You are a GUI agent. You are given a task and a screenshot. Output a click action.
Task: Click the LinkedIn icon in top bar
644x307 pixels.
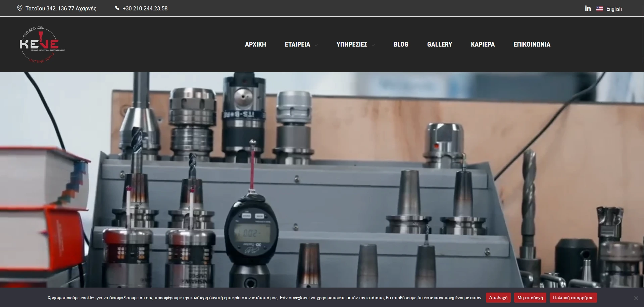[588, 8]
